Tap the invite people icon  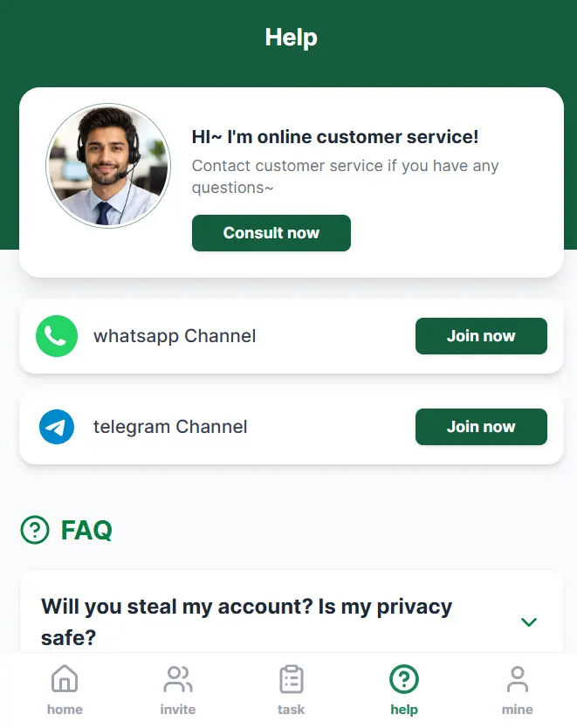178,678
